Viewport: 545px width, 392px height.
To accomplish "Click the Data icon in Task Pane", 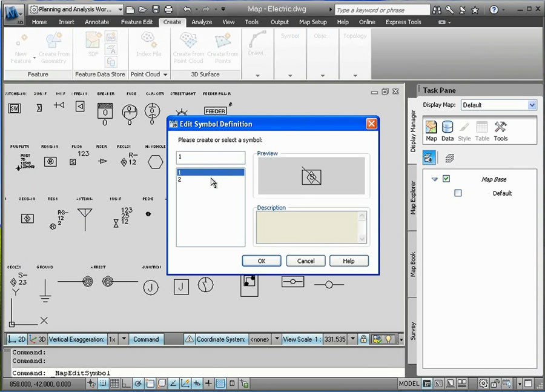I will 448,131.
